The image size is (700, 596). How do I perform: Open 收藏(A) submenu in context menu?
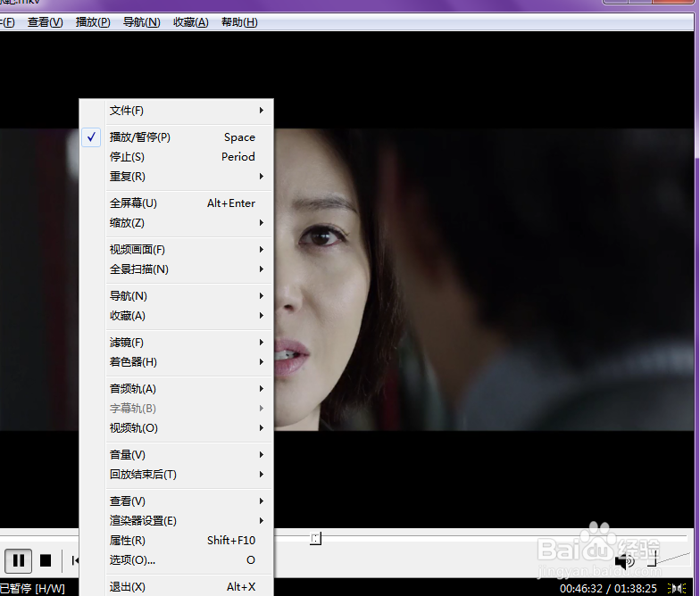177,316
